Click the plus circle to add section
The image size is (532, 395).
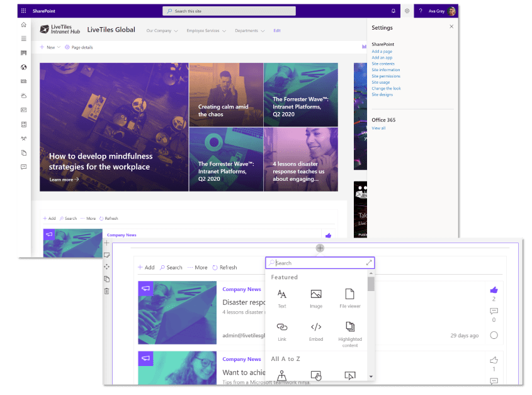coord(320,248)
